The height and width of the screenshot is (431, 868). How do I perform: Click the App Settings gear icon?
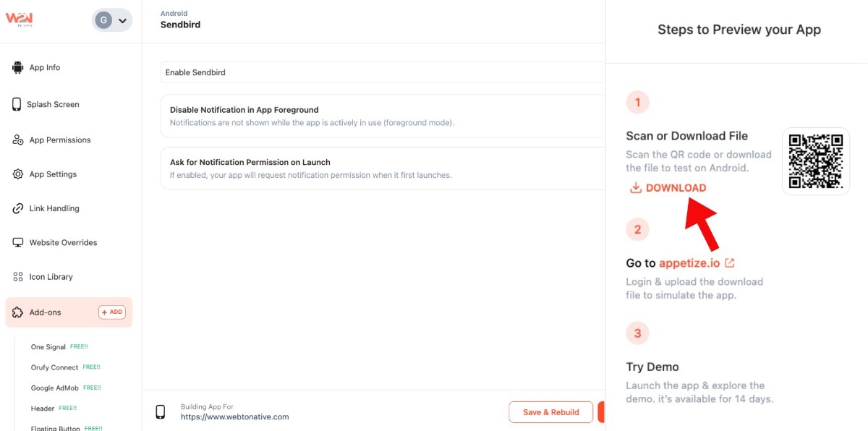tap(18, 174)
